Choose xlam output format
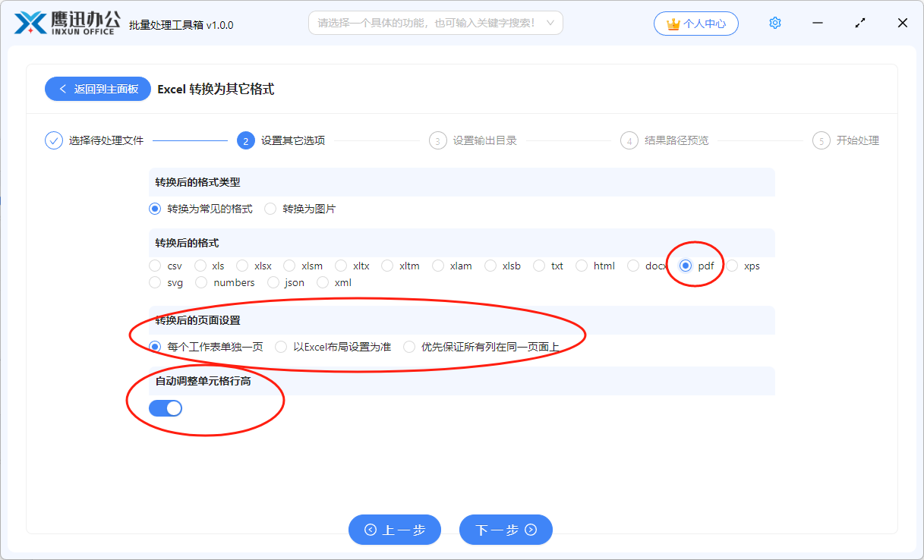 [x=437, y=266]
